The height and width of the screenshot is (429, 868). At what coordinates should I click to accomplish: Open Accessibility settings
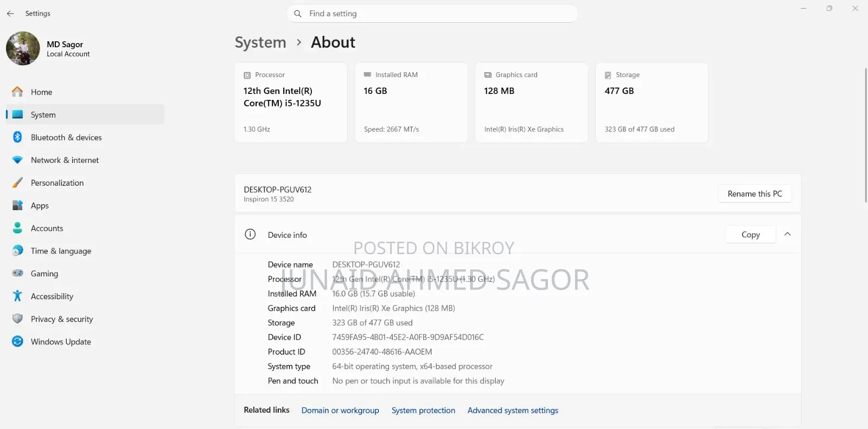click(85, 296)
